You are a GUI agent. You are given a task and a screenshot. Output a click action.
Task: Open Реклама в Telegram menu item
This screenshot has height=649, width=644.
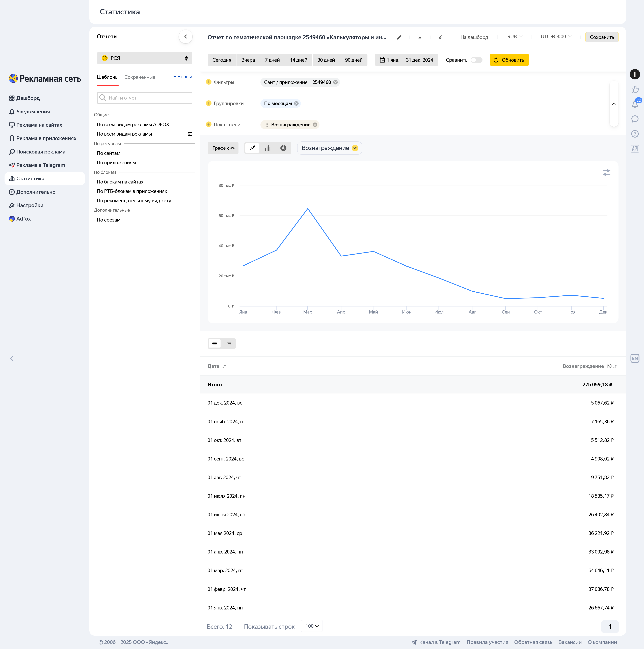pos(41,165)
